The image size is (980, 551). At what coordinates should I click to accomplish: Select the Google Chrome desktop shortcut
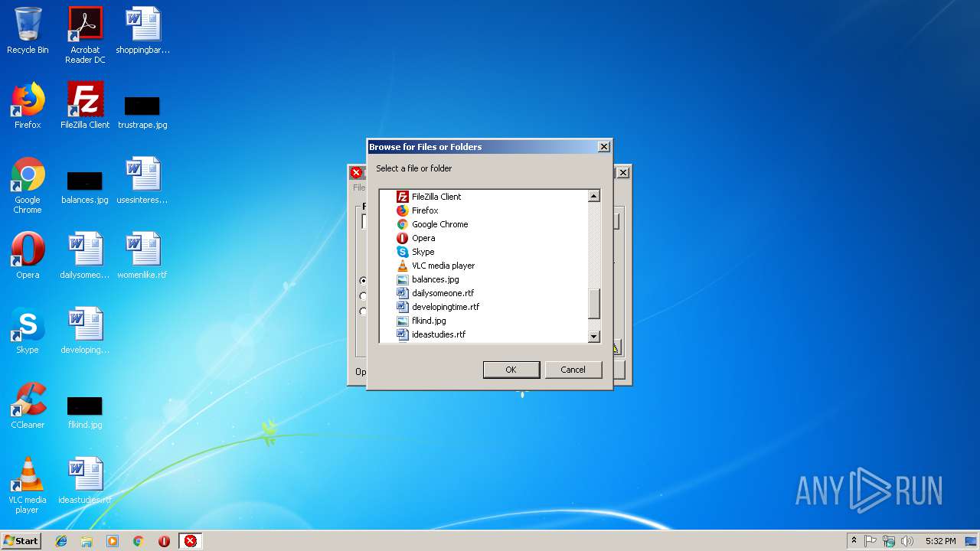coord(28,185)
